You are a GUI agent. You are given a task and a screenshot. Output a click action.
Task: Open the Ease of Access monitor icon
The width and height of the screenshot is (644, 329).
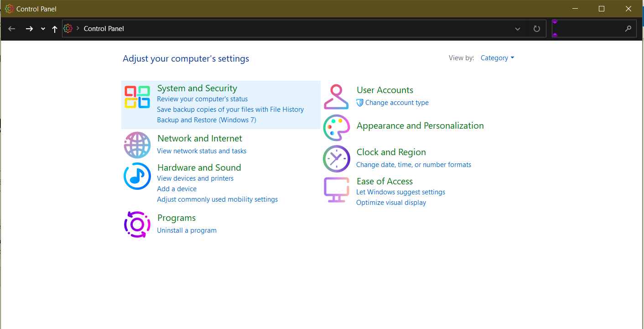click(336, 190)
